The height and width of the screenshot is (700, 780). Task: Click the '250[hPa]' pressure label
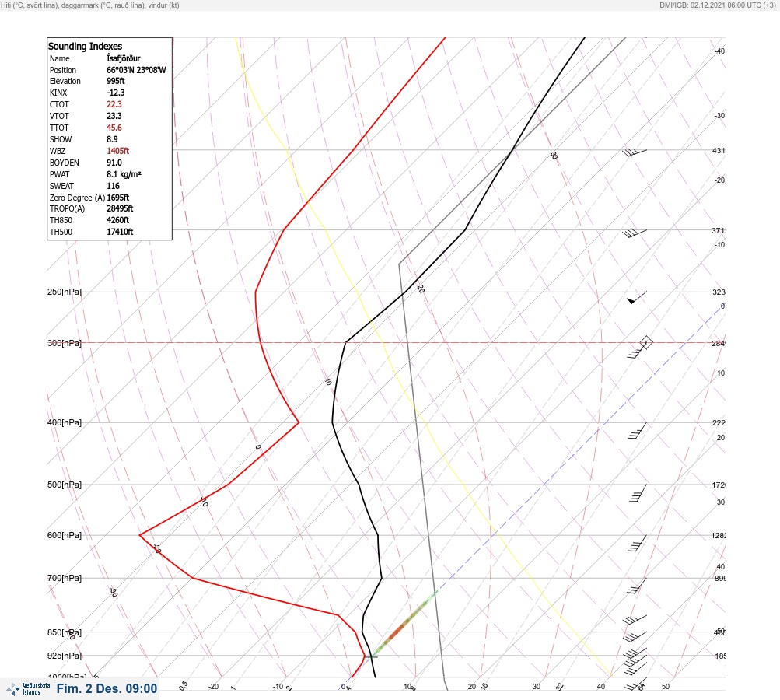[x=65, y=292]
